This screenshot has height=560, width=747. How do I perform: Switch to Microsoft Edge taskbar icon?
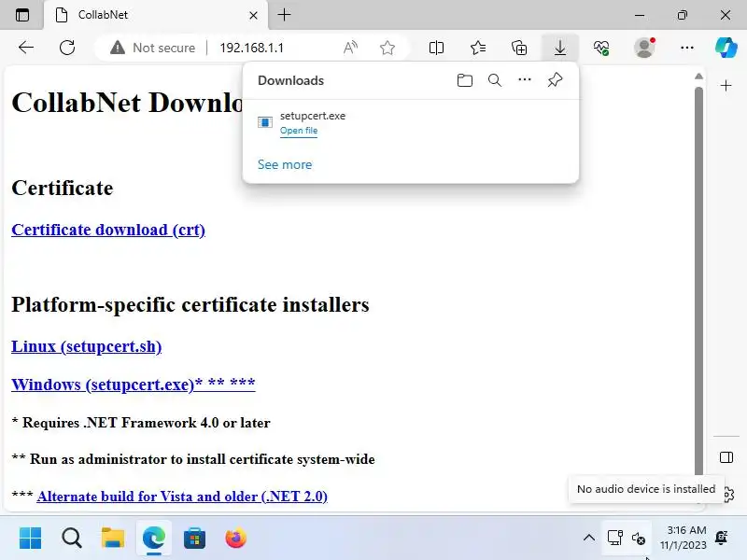[x=154, y=539]
